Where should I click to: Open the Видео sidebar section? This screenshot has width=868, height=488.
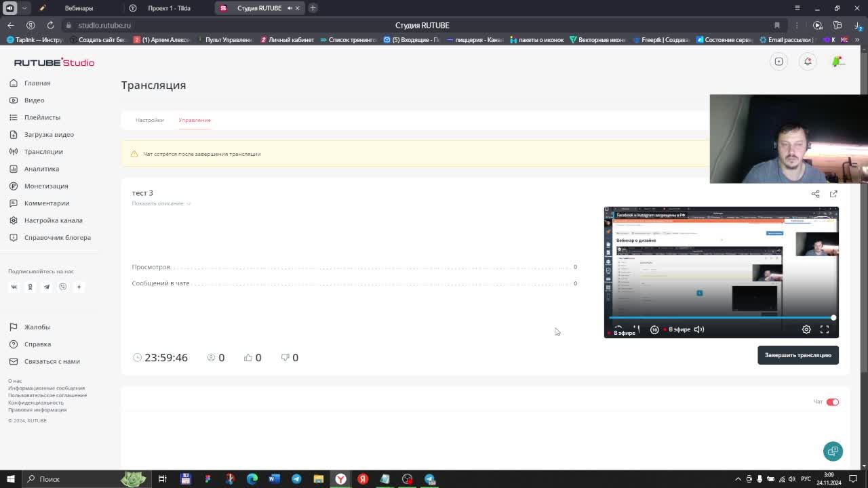point(28,100)
